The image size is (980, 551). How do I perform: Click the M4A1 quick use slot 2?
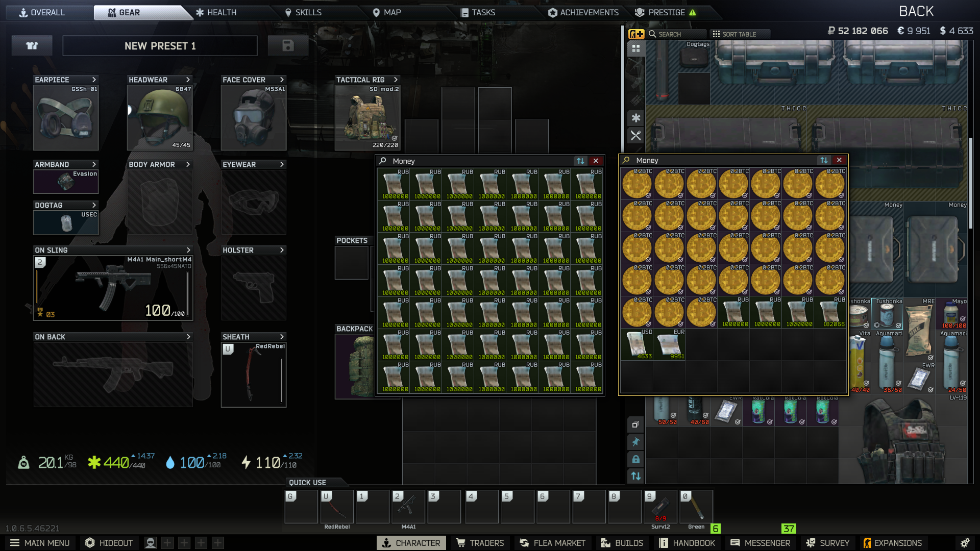[408, 507]
